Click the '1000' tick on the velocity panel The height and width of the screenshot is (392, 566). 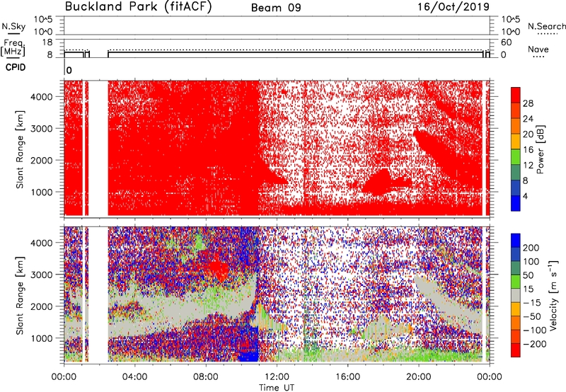pyautogui.click(x=41, y=338)
